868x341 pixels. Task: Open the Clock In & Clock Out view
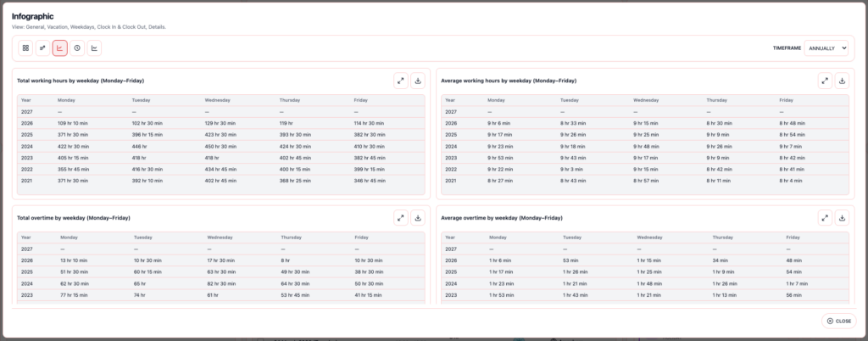coord(77,48)
